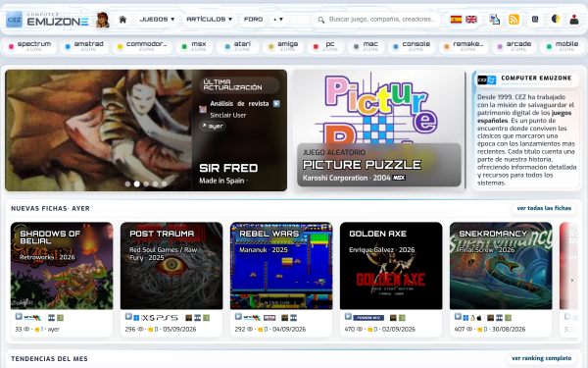Screen dimensions: 588x368
Task: Expand the extra dots dropdown menu
Action: point(278,20)
